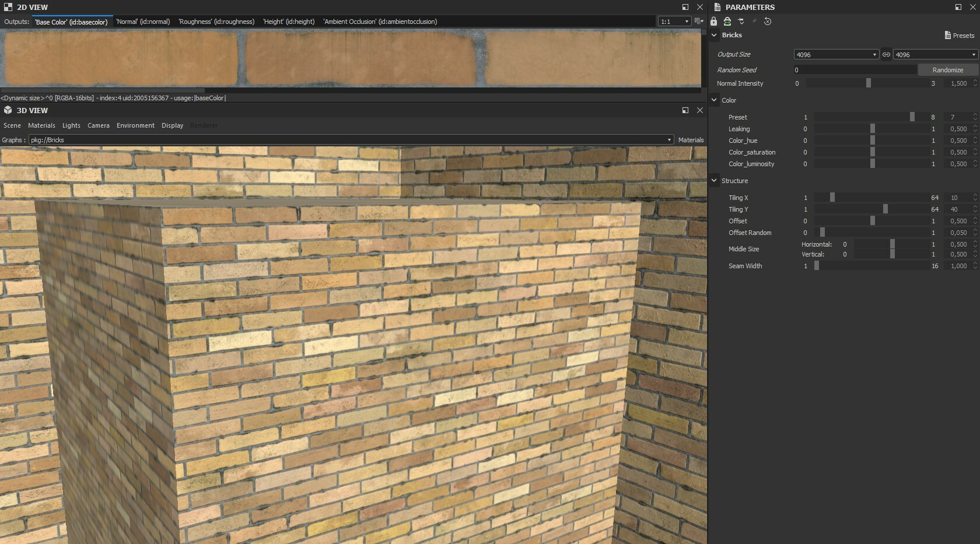Switch to the 'Normal' output tab

143,22
